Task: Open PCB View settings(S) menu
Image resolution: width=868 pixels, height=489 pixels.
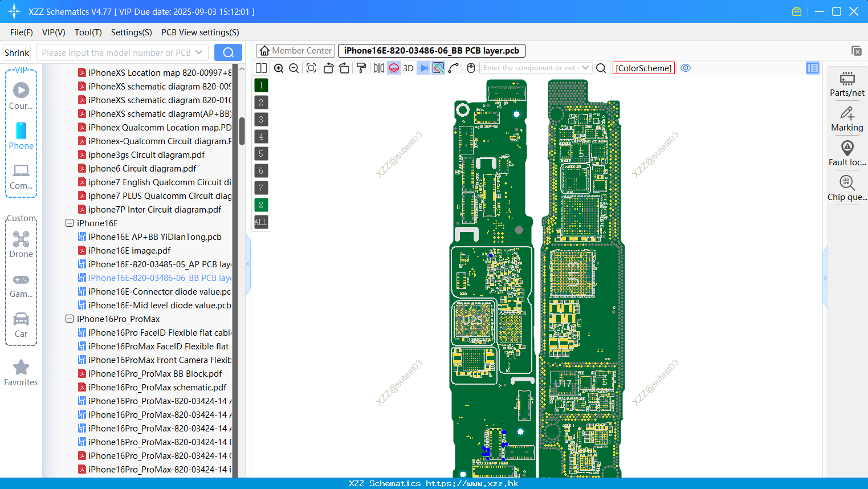Action: pos(200,32)
